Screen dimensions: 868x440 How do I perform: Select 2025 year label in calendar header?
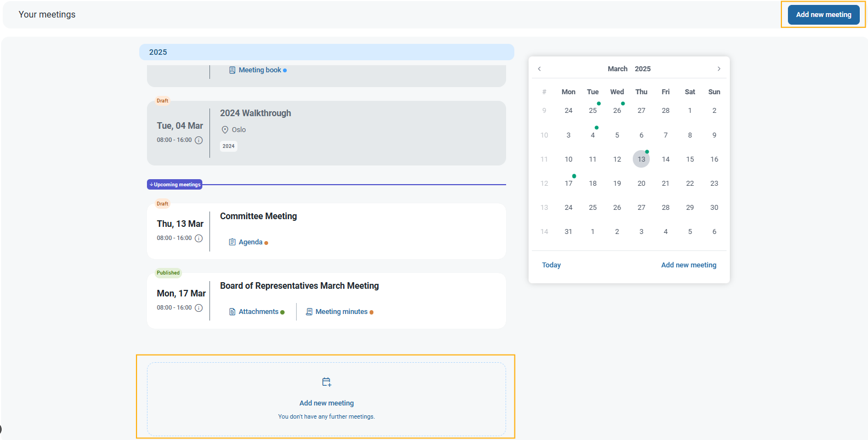click(x=643, y=69)
